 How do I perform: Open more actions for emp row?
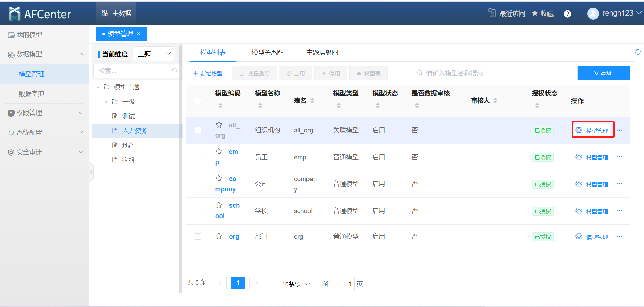pos(620,157)
